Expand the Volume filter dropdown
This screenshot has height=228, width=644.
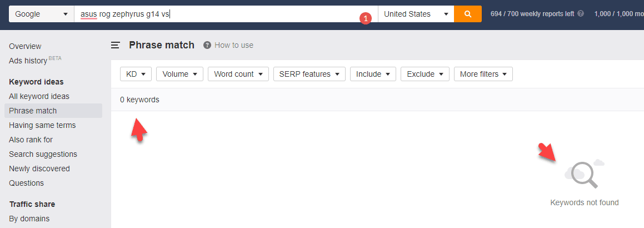coord(180,75)
